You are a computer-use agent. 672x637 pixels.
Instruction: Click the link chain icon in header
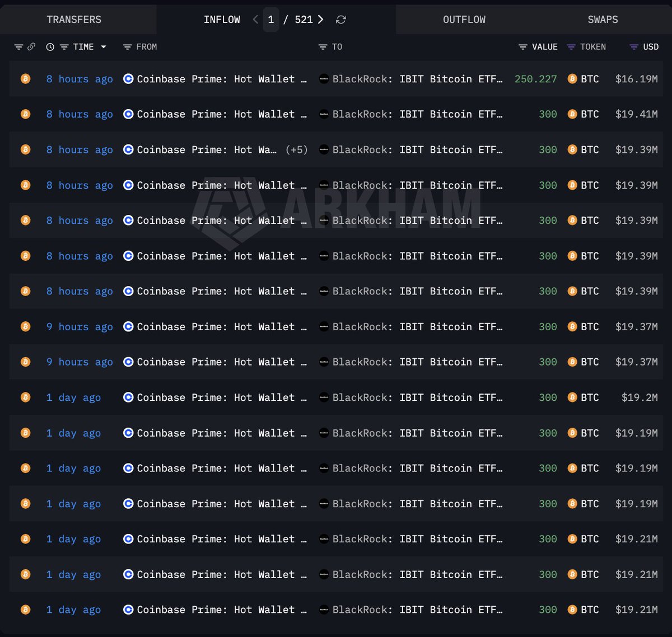point(31,47)
